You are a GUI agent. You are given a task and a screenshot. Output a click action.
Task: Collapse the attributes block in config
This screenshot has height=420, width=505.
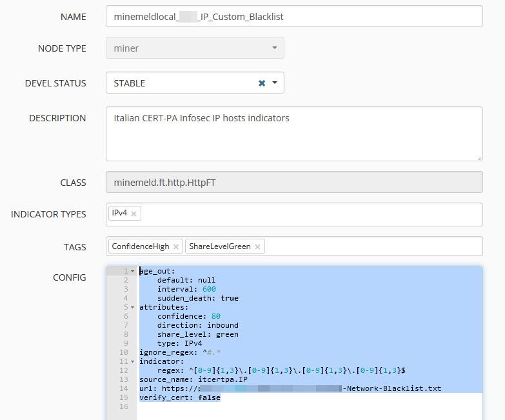pos(132,308)
